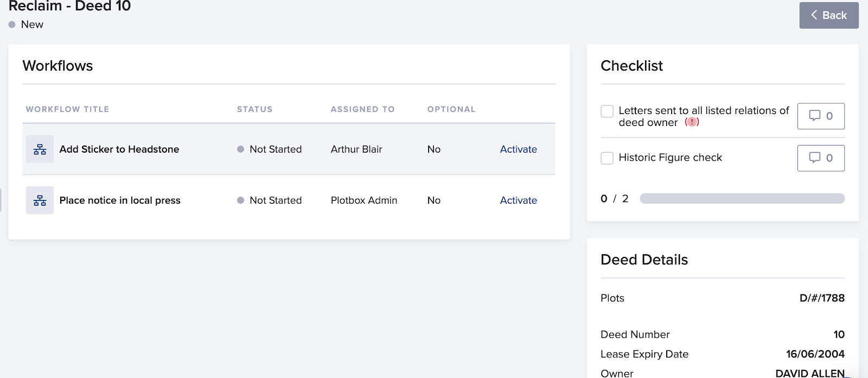Tick the Historic Figure check box
This screenshot has width=868, height=378.
[607, 158]
